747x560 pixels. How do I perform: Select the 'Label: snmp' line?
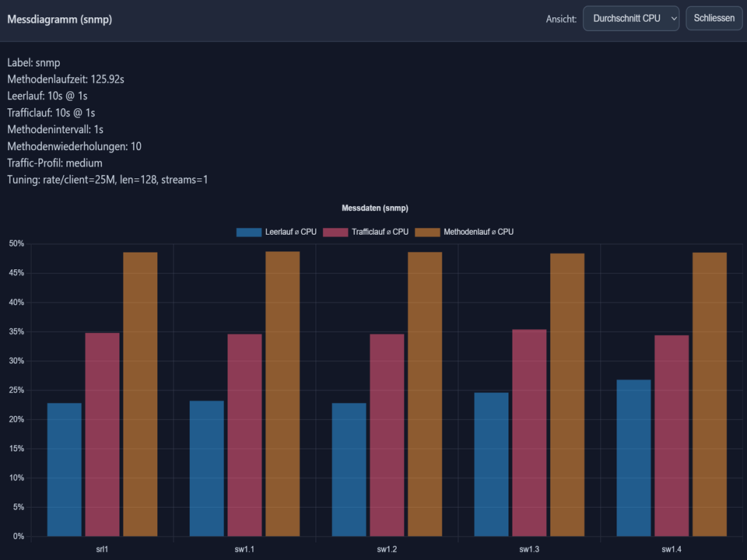point(33,63)
